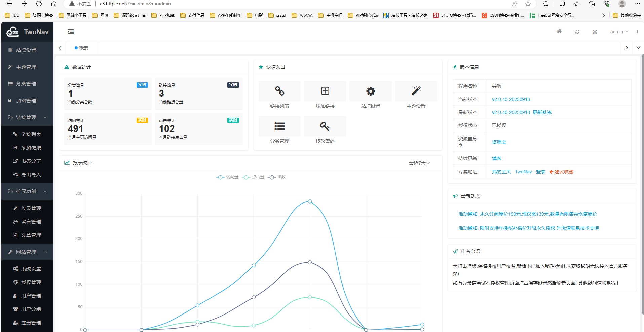Open 系统设置 in the sidebar

click(27, 269)
